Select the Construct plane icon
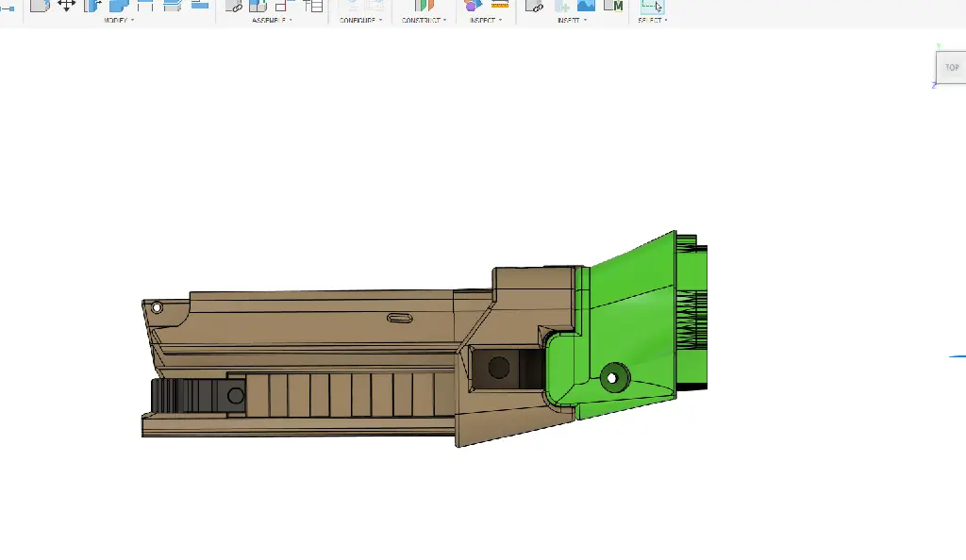 (424, 6)
